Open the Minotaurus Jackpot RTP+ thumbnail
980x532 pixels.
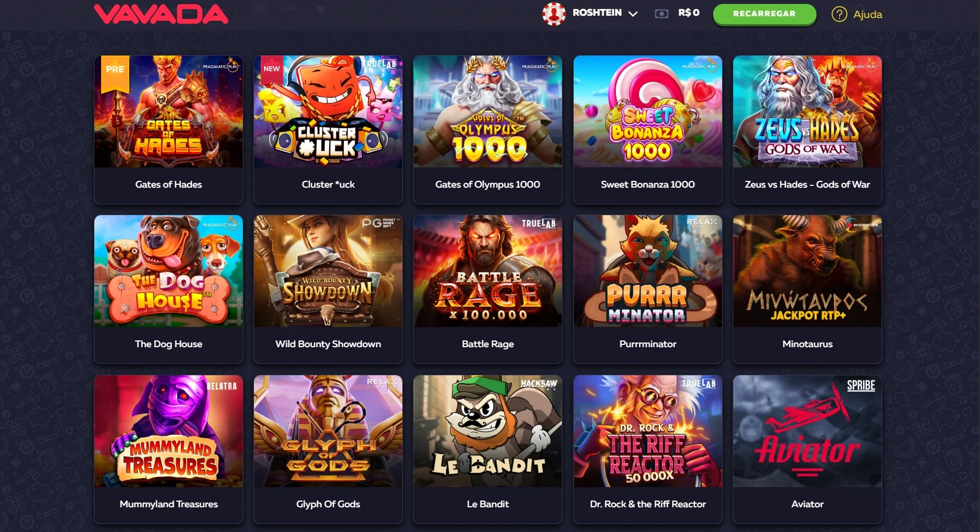(807, 271)
